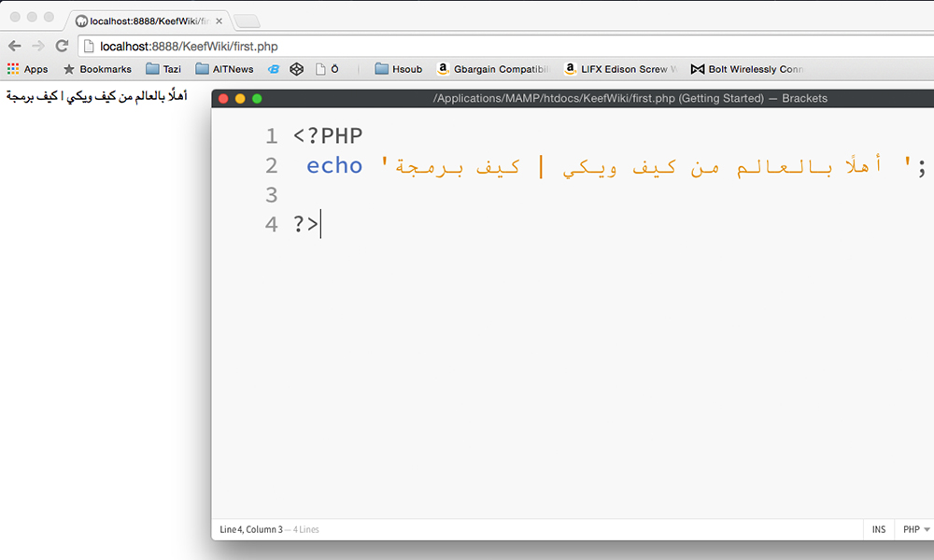Open the Tazi bookmark folder
Viewport: 934px width, 560px height.
point(163,69)
